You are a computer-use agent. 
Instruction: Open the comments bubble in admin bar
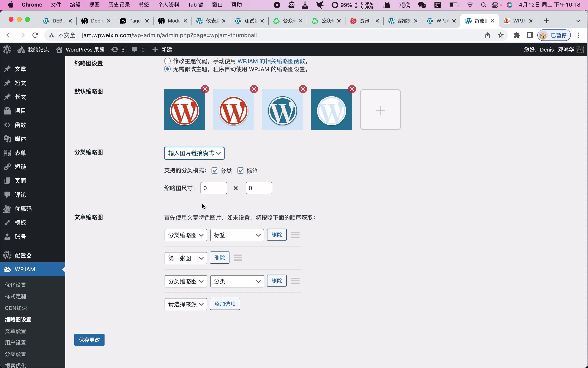138,50
